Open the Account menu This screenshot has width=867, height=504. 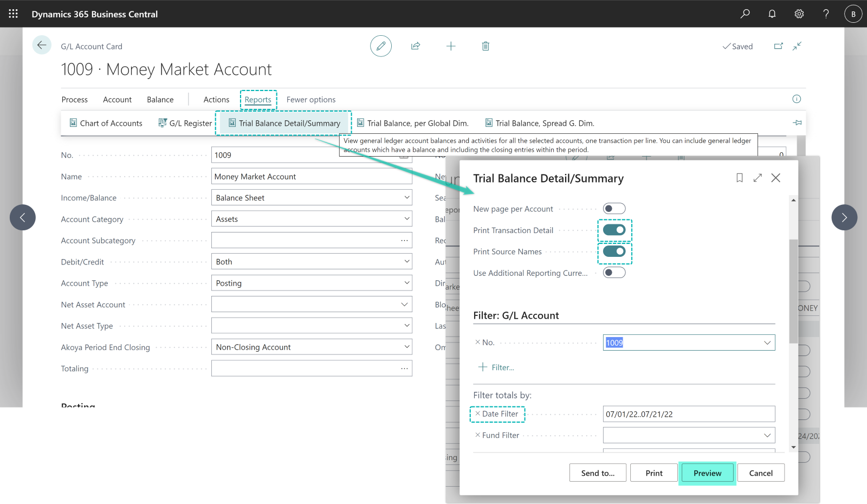117,100
